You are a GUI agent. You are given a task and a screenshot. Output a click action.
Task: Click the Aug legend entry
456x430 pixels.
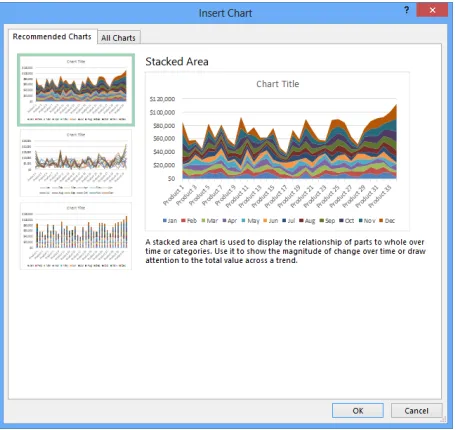click(307, 221)
